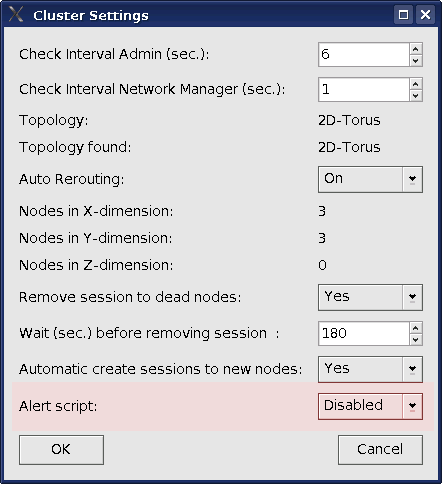
Task: Select the Alert script Disabled combo box
Action: click(x=370, y=406)
